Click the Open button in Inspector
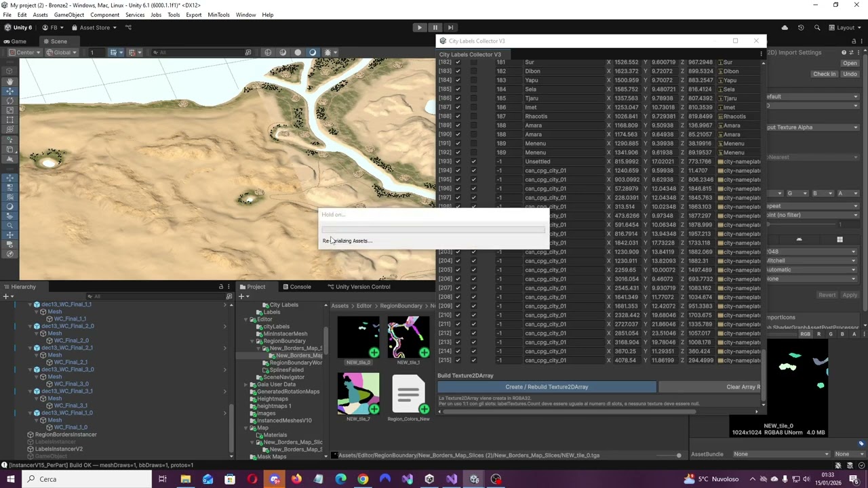 tap(850, 63)
